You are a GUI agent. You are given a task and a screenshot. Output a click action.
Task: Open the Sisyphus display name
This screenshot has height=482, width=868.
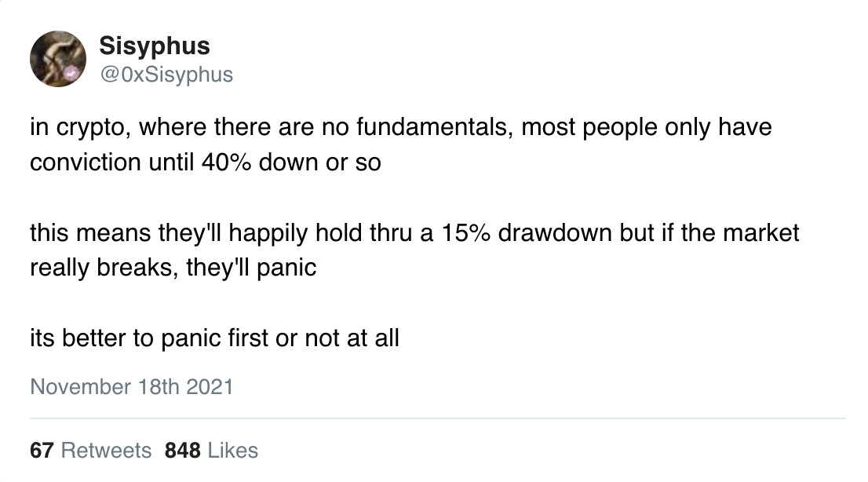pos(155,46)
